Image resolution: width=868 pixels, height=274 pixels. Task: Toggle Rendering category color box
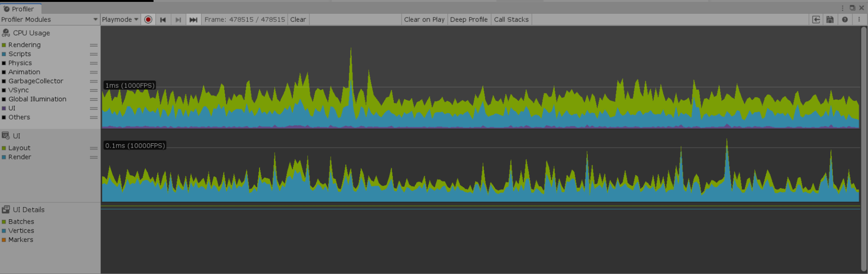(x=4, y=45)
